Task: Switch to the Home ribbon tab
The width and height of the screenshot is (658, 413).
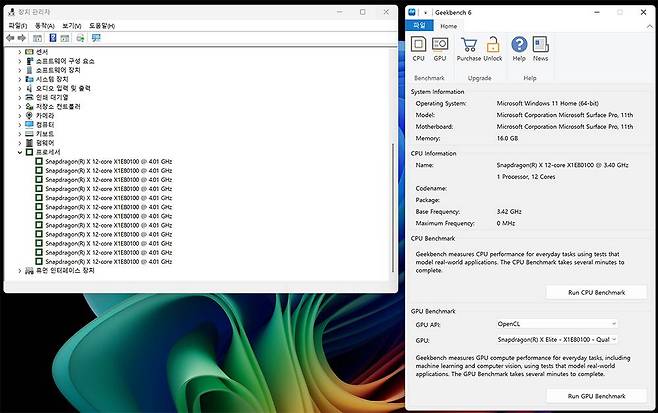Action: (449, 26)
